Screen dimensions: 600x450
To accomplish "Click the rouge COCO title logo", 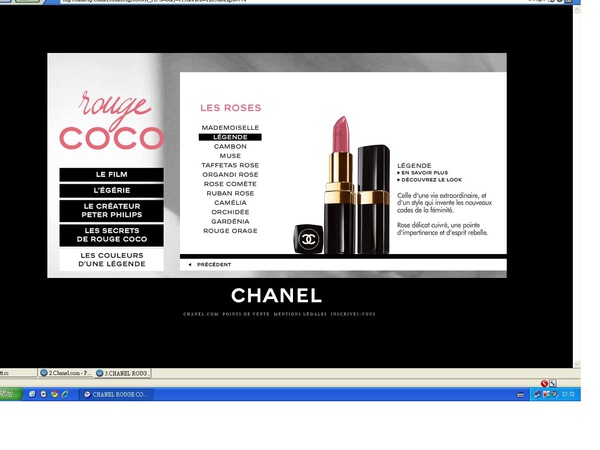I will pyautogui.click(x=111, y=120).
